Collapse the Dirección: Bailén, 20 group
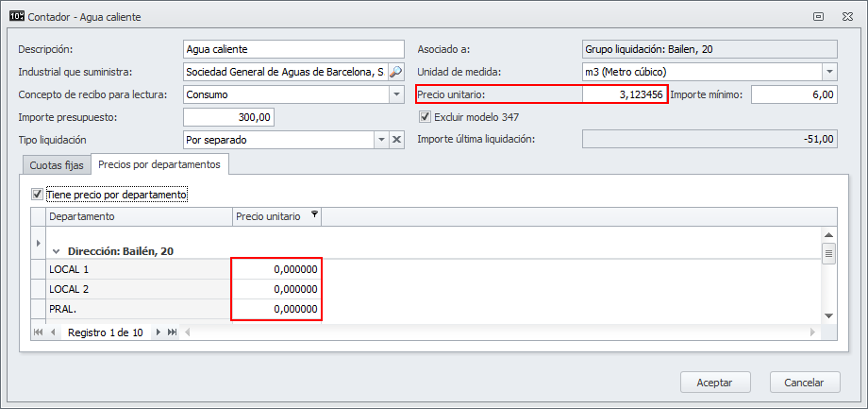 pyautogui.click(x=56, y=251)
